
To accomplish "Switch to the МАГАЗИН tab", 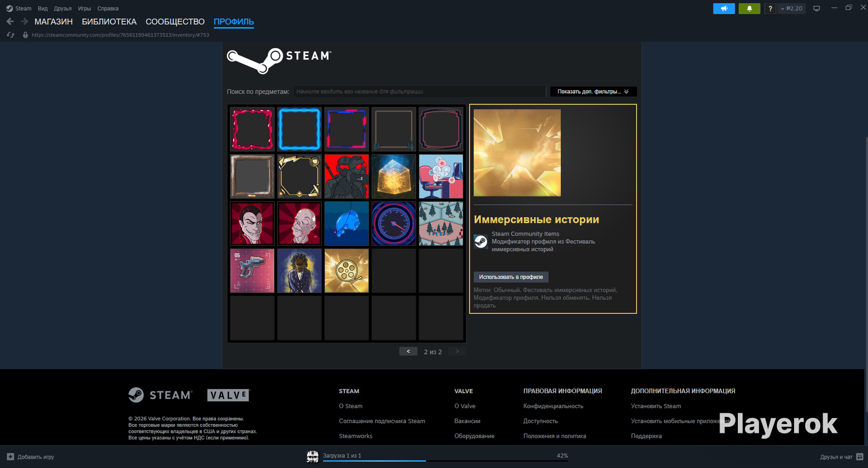I will click(x=53, y=22).
